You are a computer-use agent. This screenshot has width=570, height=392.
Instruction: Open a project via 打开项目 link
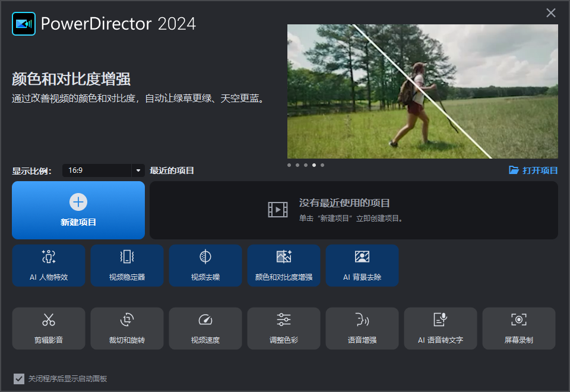533,170
